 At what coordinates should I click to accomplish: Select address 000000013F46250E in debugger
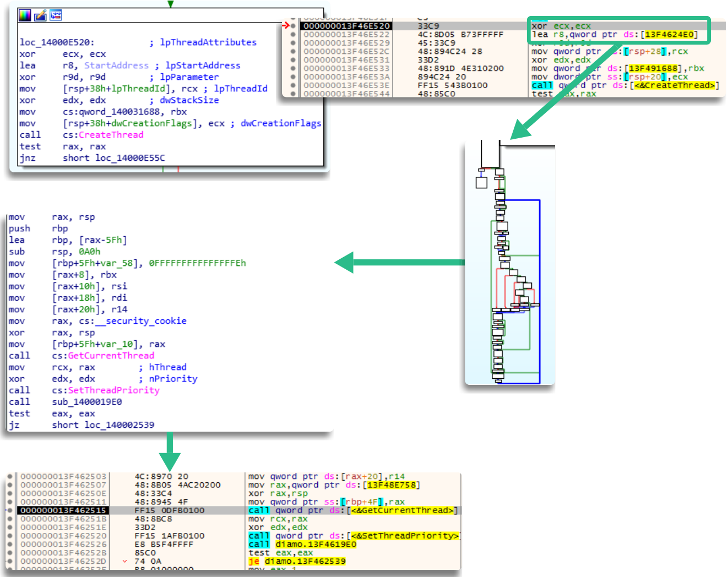[x=63, y=493]
